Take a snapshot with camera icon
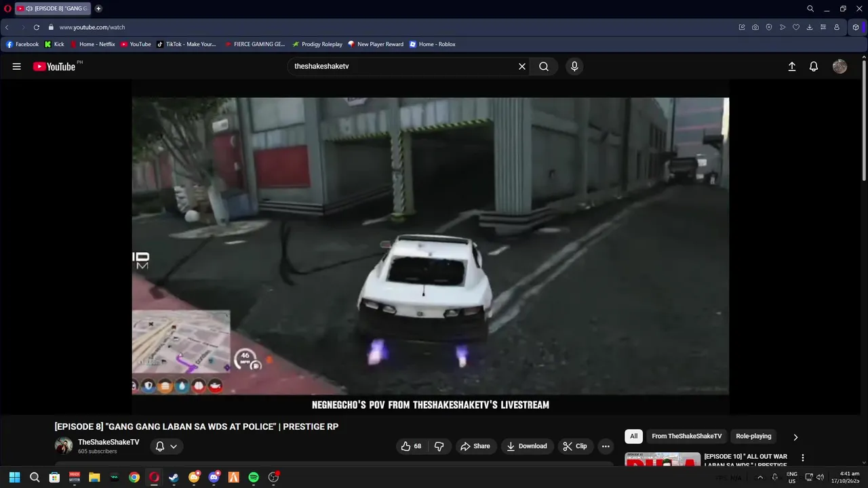The image size is (868, 488). pos(755,27)
